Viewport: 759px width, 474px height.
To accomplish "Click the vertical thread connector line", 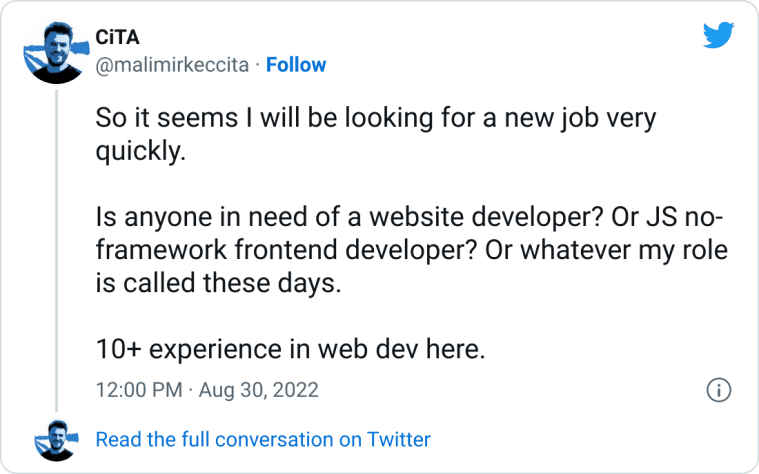I will point(57,250).
